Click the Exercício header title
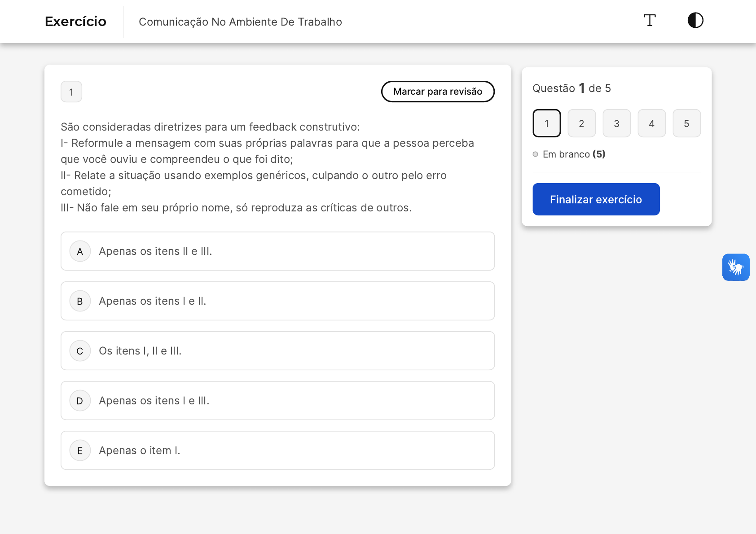This screenshot has width=756, height=534. click(75, 22)
